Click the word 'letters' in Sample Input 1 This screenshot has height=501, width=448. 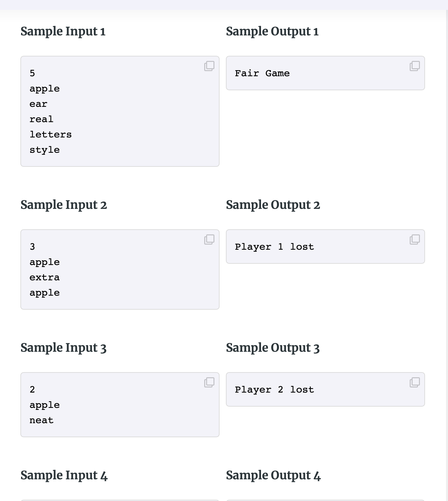(50, 135)
